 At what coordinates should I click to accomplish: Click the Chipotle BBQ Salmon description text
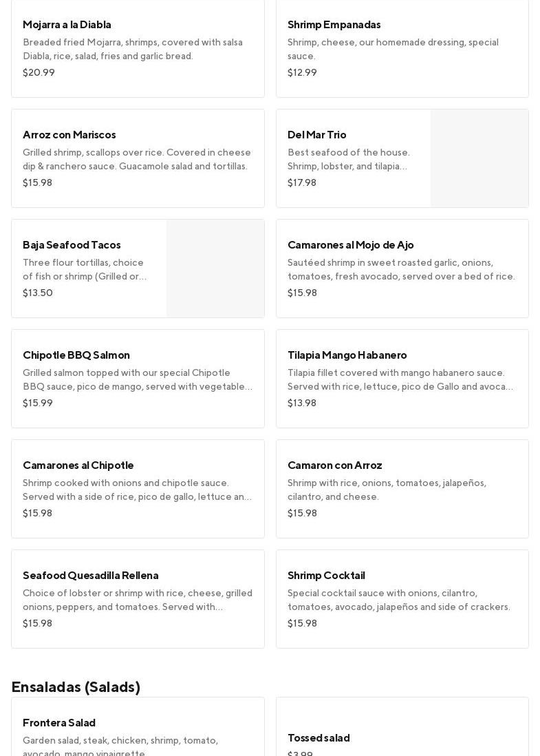[x=138, y=380]
